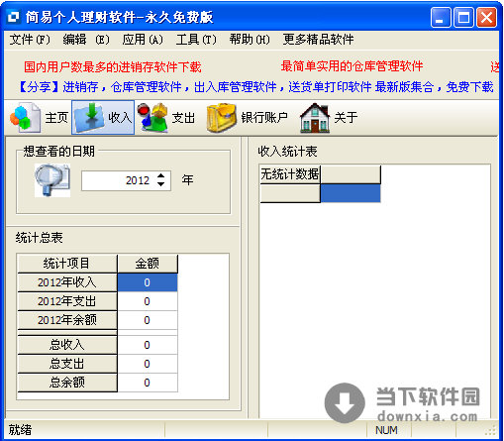Open the 文件(F) menu
Screen dimensions: 504x441
[x=30, y=40]
